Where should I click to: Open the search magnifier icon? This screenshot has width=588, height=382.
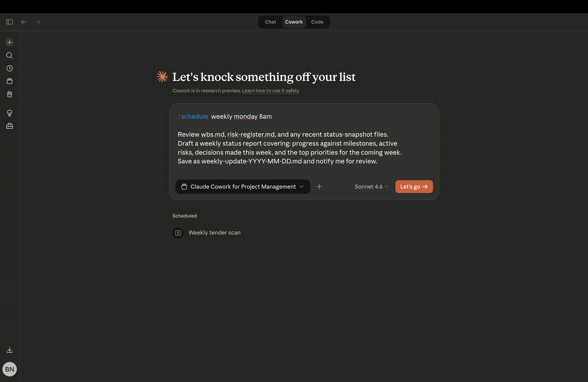click(9, 56)
